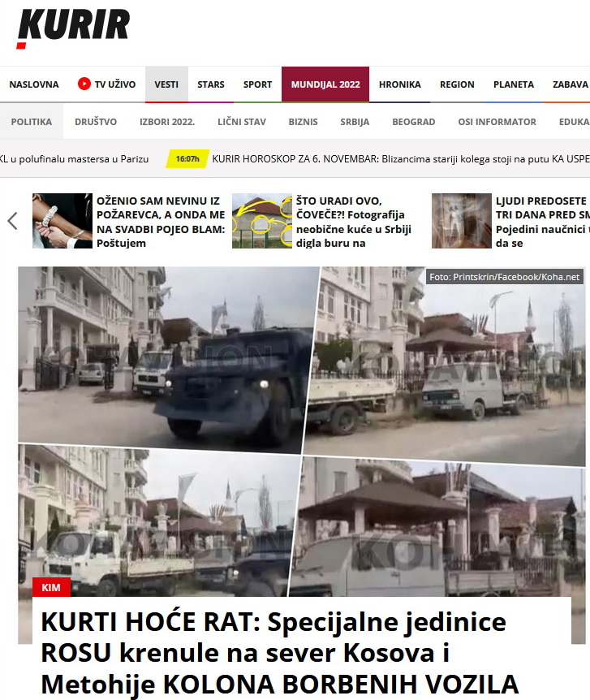Open the Zabava section
Screen dimensions: 590x700
point(571,84)
